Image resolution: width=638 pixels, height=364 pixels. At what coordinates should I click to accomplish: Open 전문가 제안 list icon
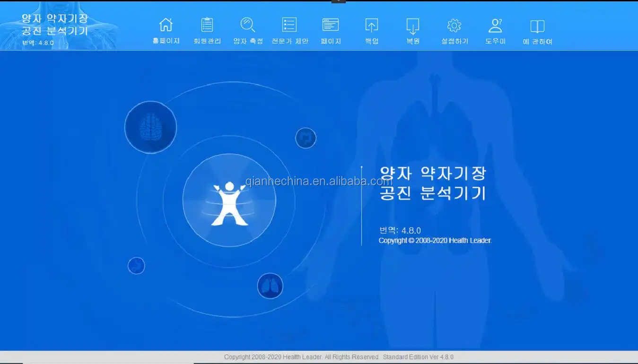[289, 25]
